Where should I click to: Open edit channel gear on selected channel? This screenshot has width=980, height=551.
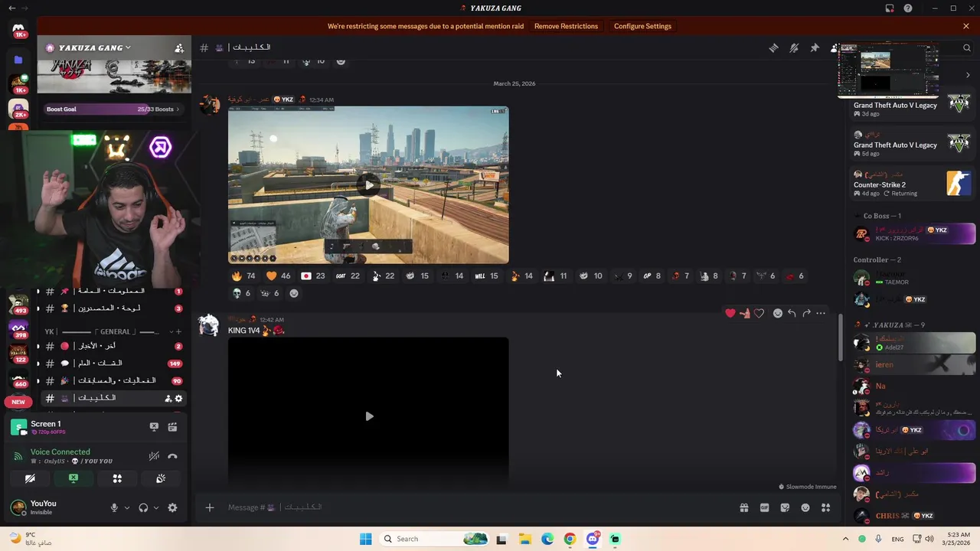pos(179,398)
